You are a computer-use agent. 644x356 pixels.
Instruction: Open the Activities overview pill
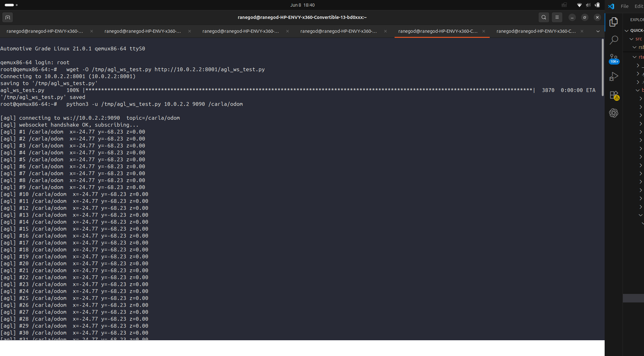(x=11, y=5)
